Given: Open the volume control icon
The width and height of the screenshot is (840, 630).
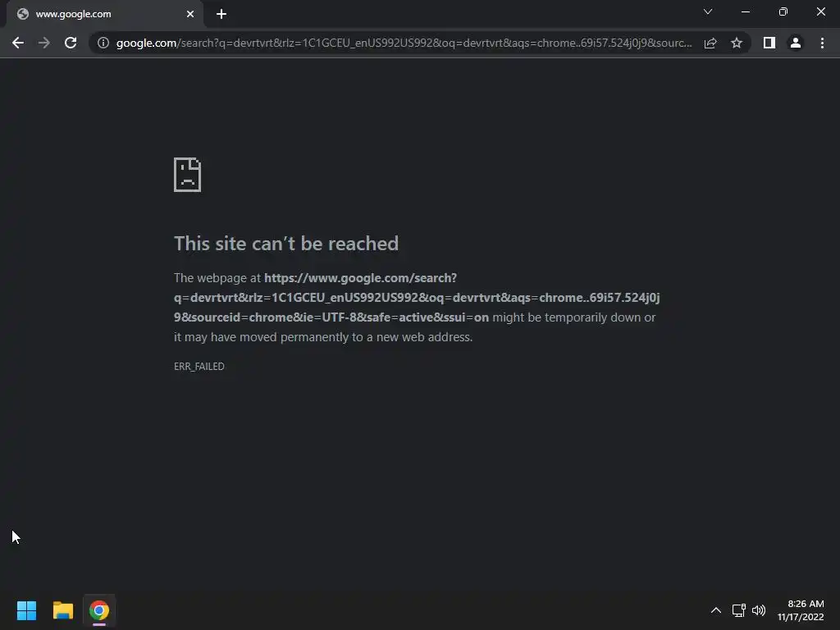Looking at the screenshot, I should [x=759, y=610].
